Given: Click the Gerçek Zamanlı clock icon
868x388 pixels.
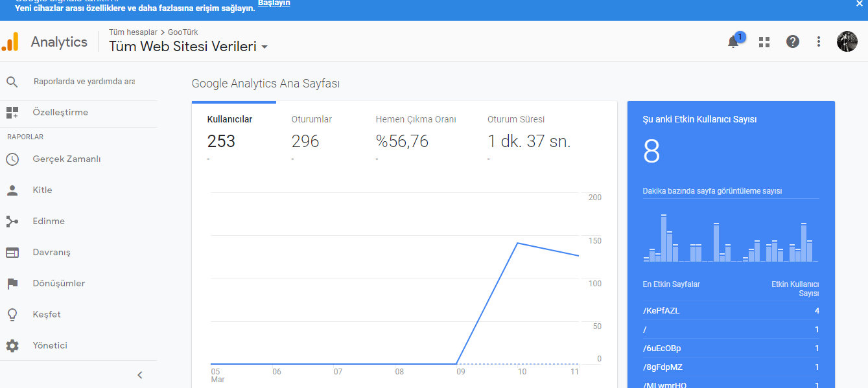Looking at the screenshot, I should 12,159.
